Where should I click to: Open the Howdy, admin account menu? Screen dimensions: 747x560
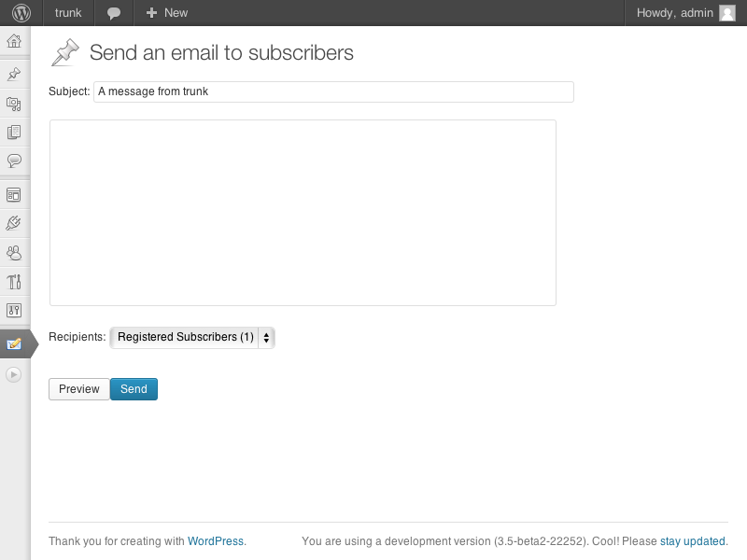[x=686, y=13]
